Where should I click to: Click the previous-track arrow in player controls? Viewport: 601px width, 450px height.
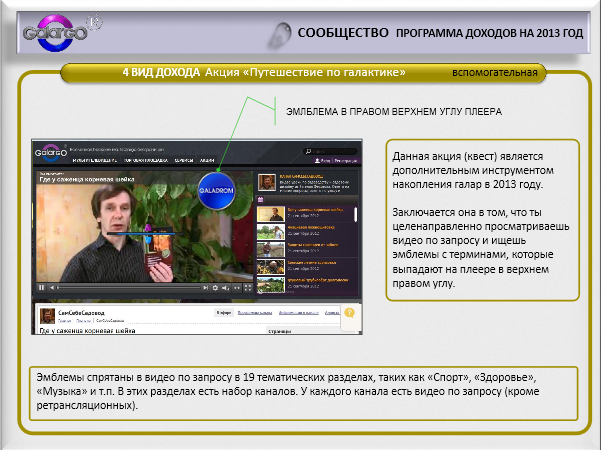pos(52,287)
